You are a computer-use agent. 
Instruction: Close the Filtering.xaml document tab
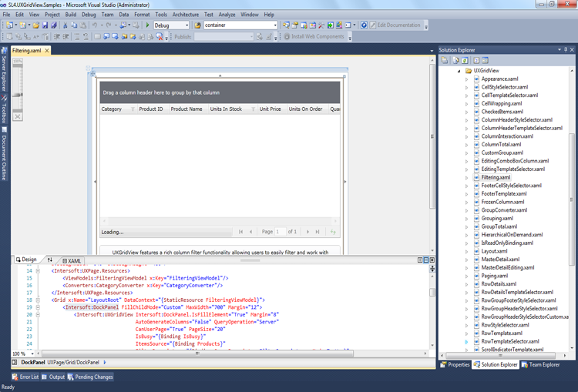point(47,51)
